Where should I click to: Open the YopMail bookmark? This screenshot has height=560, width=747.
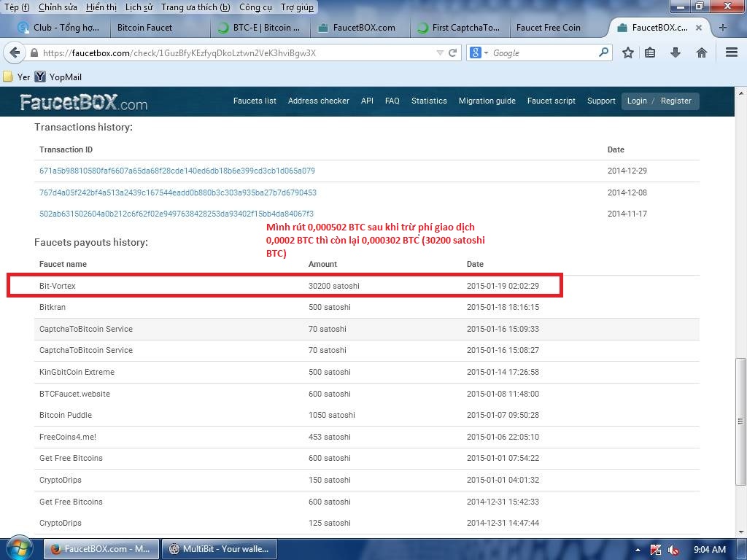58,77
